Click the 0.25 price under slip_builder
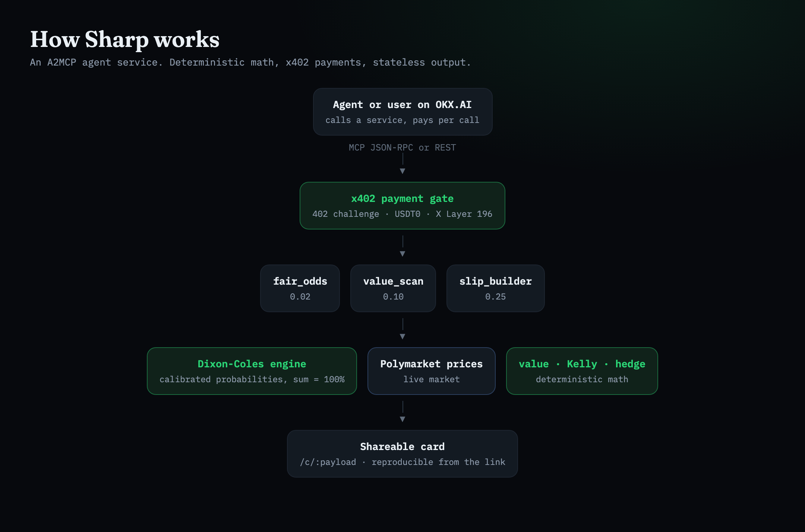 pos(496,297)
